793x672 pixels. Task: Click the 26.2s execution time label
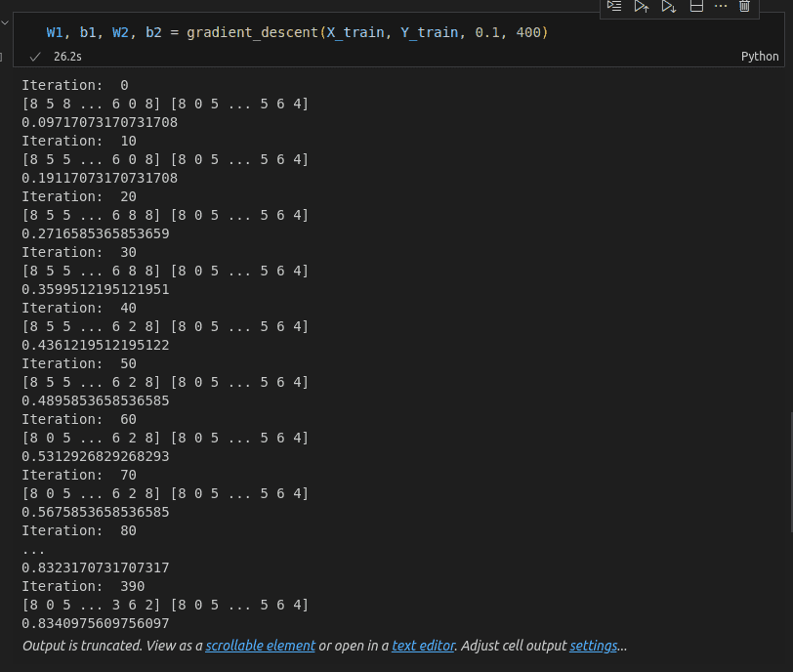point(69,57)
